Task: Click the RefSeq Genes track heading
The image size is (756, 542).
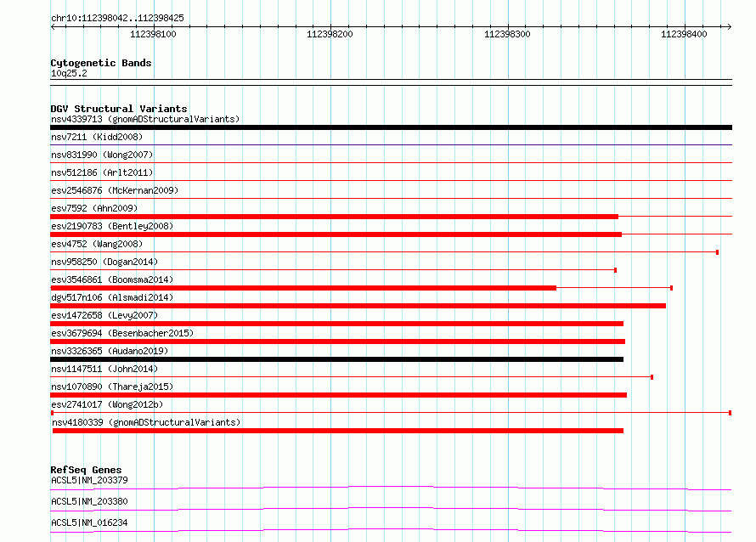Action: tap(86, 470)
